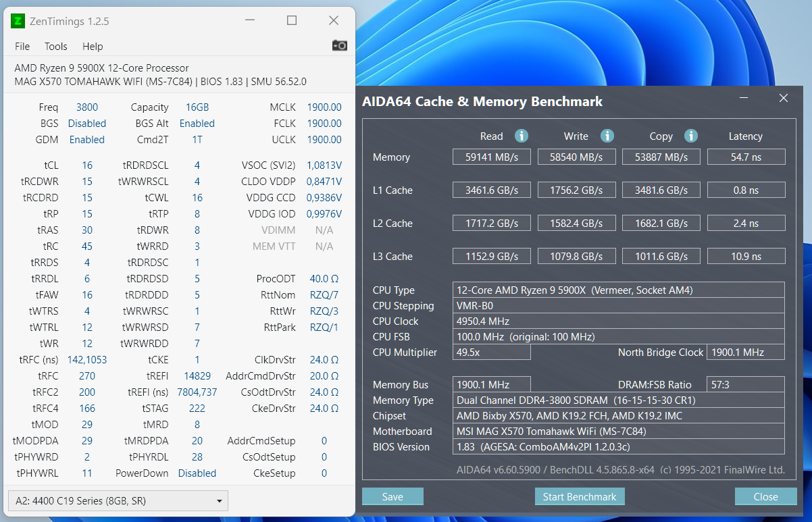Click the Copy column info icon
The width and height of the screenshot is (812, 522).
(x=690, y=136)
